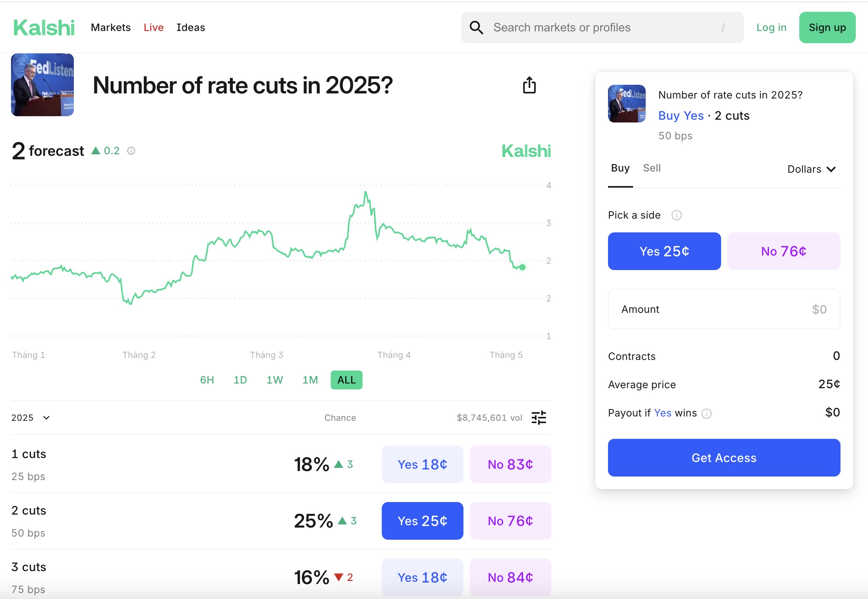Click the share icon beside the market title
Image resolution: width=868 pixels, height=599 pixels.
pos(529,85)
